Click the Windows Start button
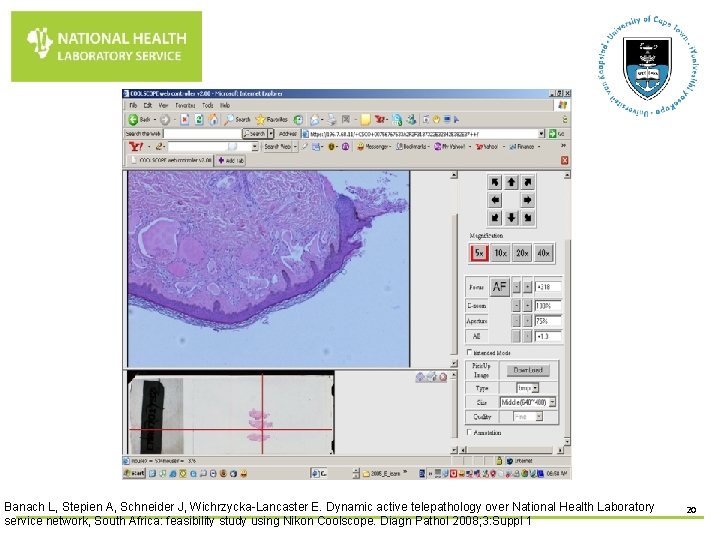Viewport: 720px width, 540px height. 134,473
